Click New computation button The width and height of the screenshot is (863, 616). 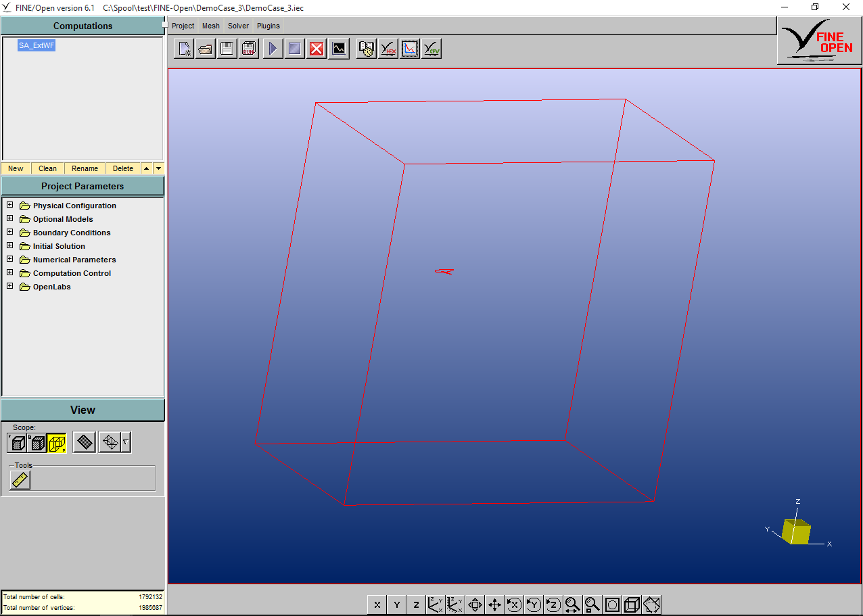(16, 168)
